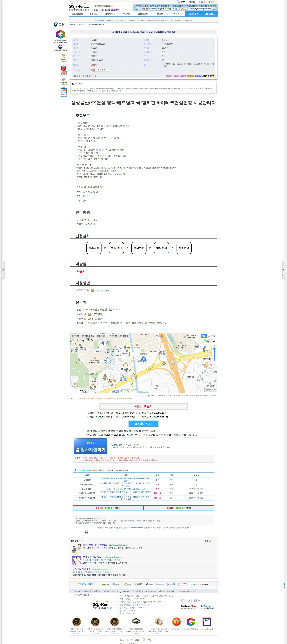This screenshot has height=644, width=287.
Task: Open the 인재정보 menu
Action: coord(93,14)
